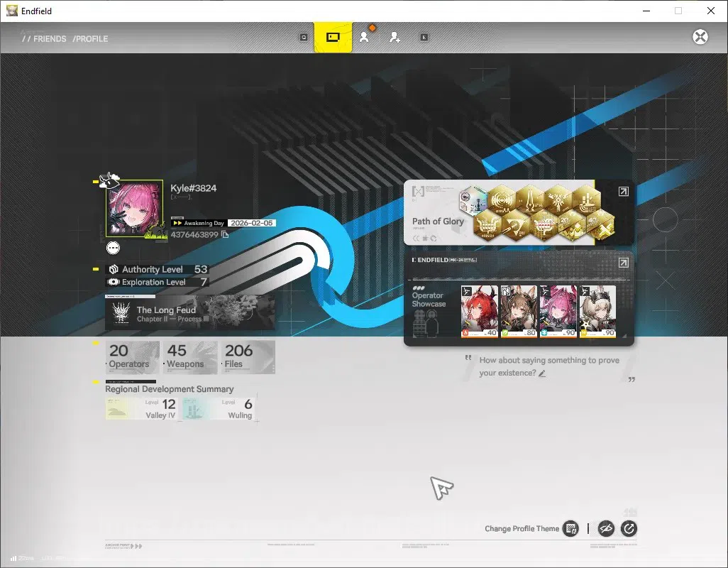Expand the Operator Showcase panel
Viewport: 728px width, 568px height.
pyautogui.click(x=624, y=263)
